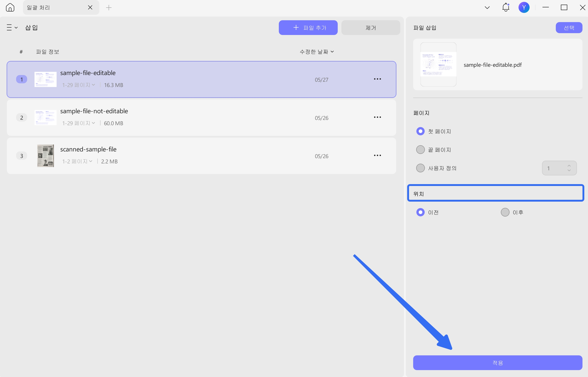Click file name sample-file-not-editable
This screenshot has width=588, height=377.
[94, 111]
